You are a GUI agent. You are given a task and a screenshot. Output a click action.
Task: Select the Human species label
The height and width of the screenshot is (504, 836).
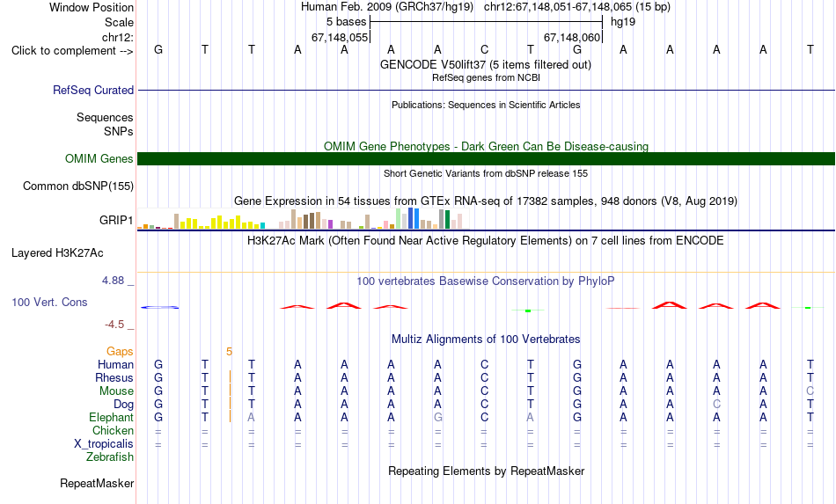115,364
